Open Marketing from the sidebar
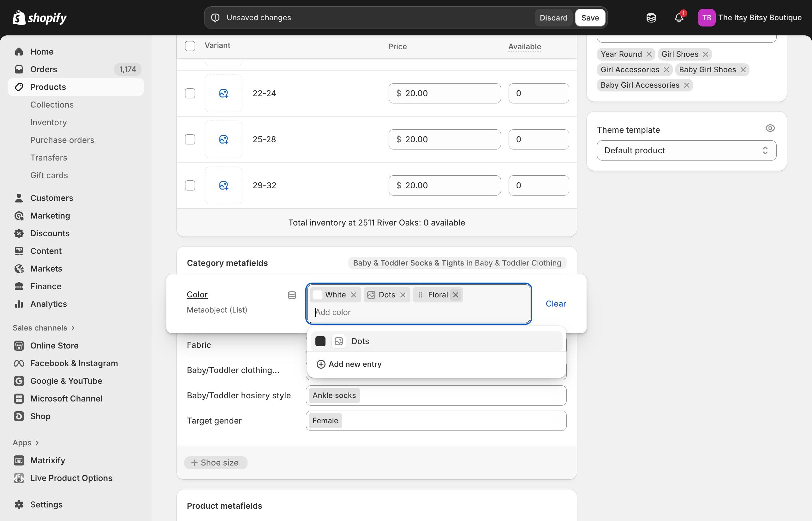The width and height of the screenshot is (812, 521). pos(50,215)
